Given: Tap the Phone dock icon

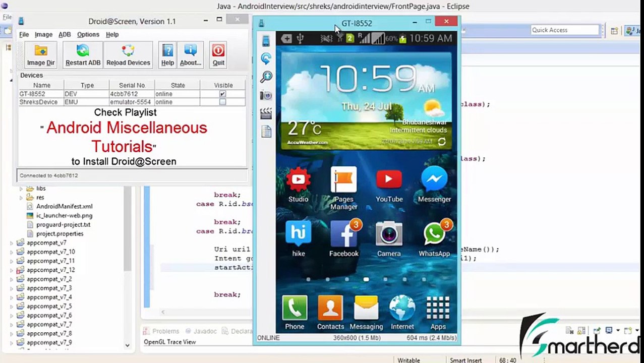Looking at the screenshot, I should click(x=295, y=313).
